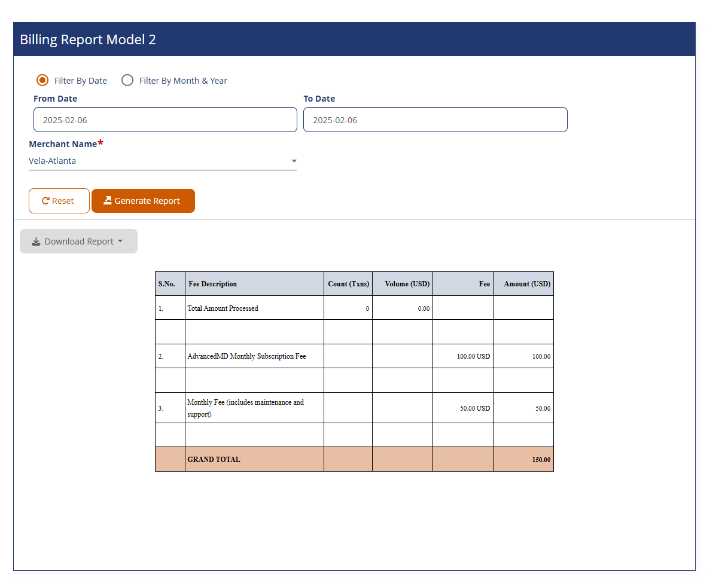Viewport: 728px width, 587px height.
Task: Select the Filter By Date radio button
Action: [42, 80]
